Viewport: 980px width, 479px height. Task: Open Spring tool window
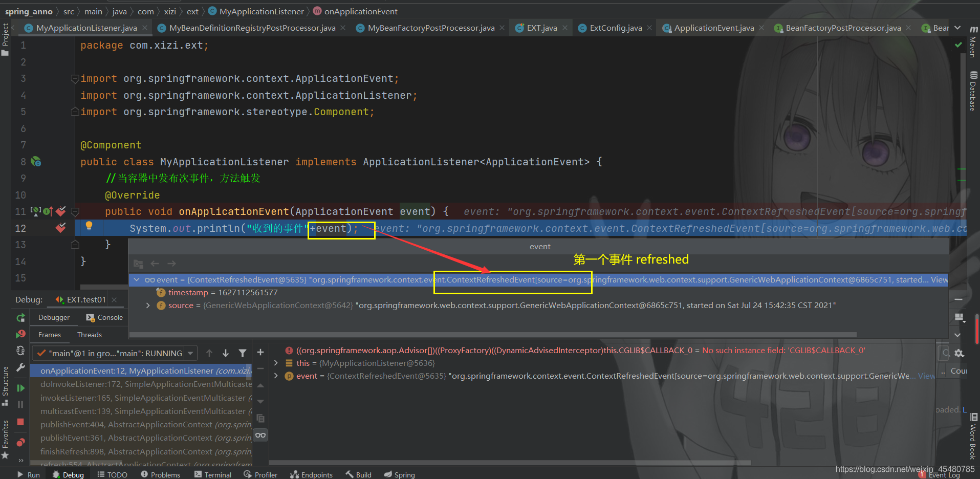[x=400, y=475]
